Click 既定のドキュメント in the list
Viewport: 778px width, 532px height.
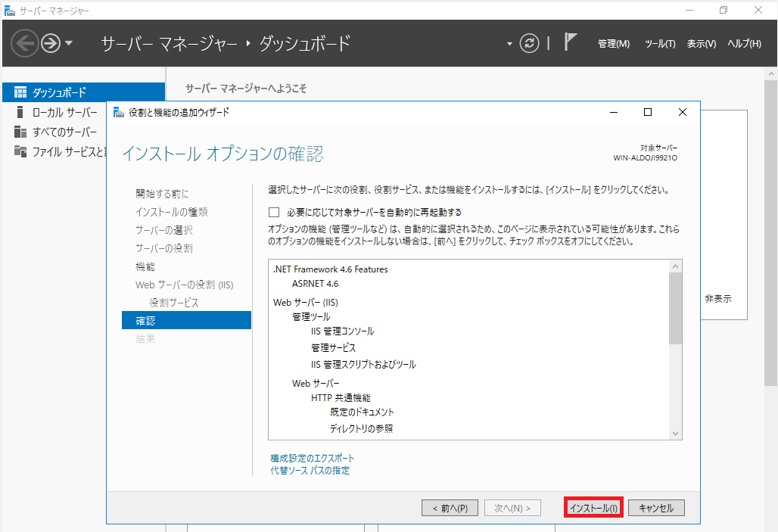tap(362, 412)
